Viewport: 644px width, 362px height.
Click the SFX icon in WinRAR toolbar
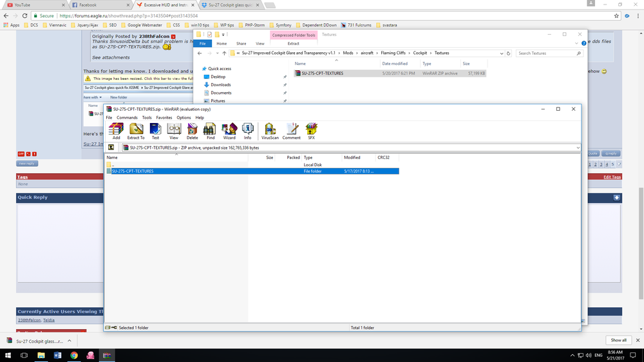(x=311, y=131)
